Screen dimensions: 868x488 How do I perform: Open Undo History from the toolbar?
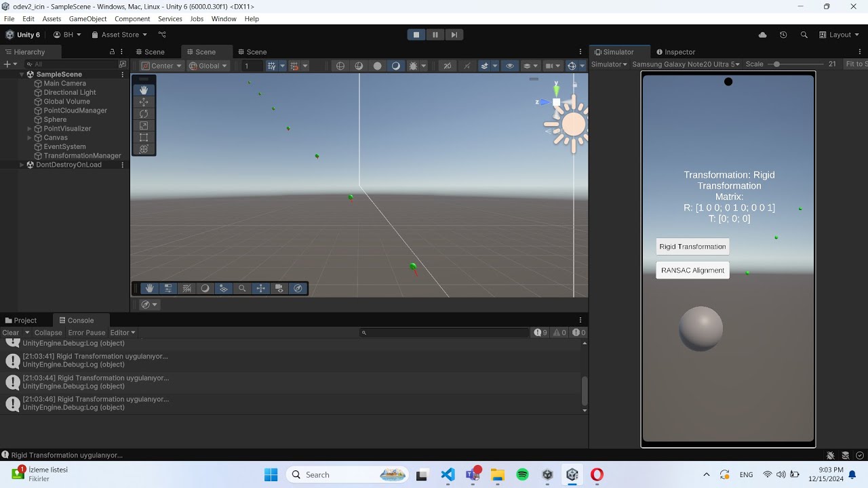[x=783, y=35]
